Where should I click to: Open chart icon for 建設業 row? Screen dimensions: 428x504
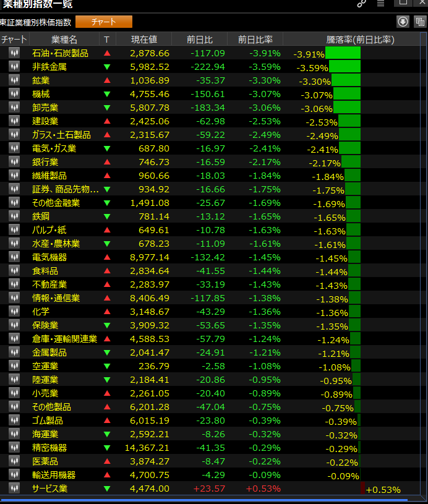click(x=14, y=121)
